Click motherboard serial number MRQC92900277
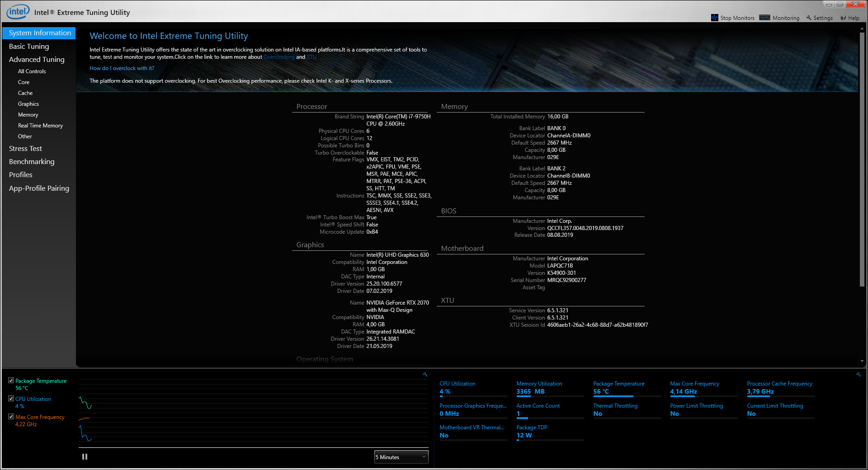The height and width of the screenshot is (470, 868). coord(566,280)
